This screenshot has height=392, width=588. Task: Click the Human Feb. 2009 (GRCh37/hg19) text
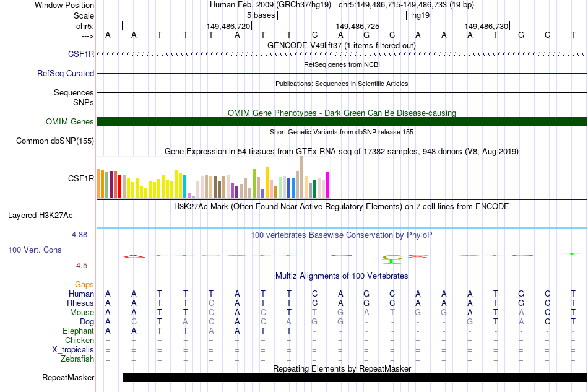[x=270, y=5]
